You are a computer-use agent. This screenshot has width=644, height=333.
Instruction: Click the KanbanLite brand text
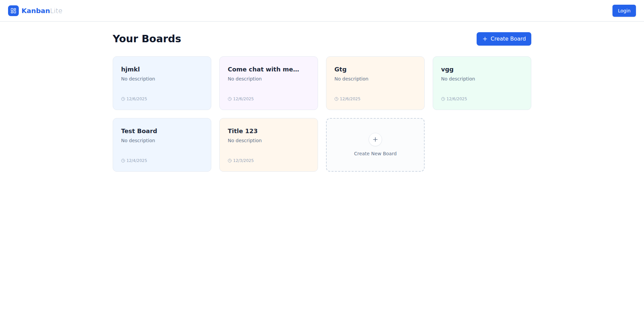42,10
